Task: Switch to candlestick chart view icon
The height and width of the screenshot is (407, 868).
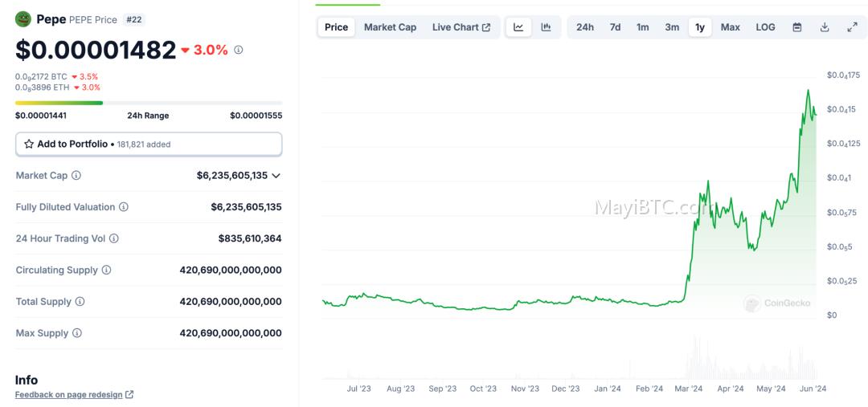Action: point(546,27)
